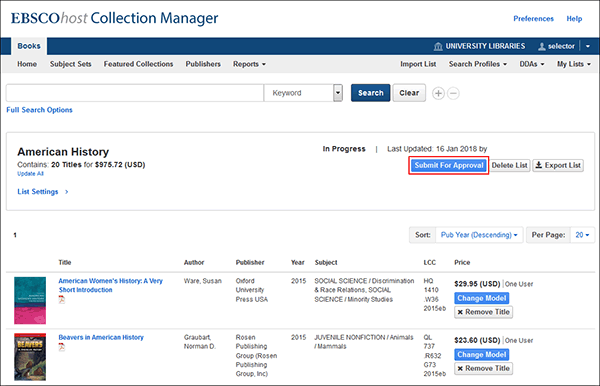Viewport: 600px width, 386px height.
Task: Open Preferences link
Action: pyautogui.click(x=533, y=18)
